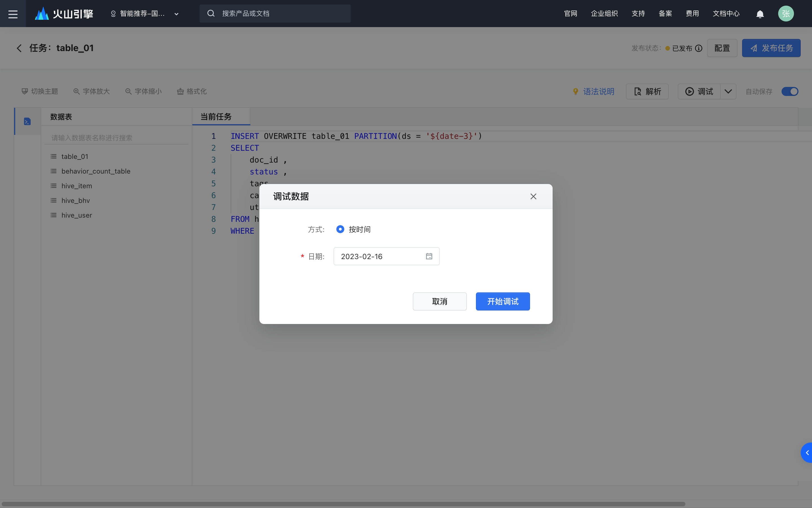Open the notification bell
This screenshot has height=508, width=812.
coord(760,14)
